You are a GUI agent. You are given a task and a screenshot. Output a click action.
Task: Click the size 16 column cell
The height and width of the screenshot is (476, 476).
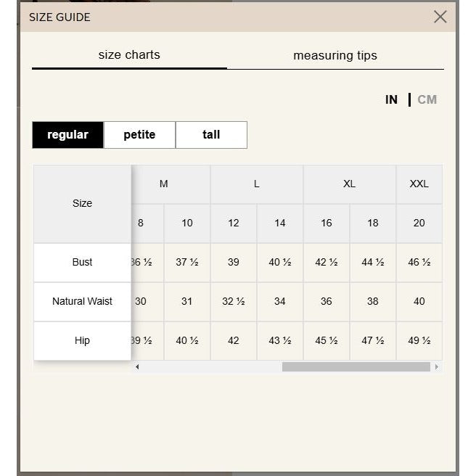tap(326, 223)
